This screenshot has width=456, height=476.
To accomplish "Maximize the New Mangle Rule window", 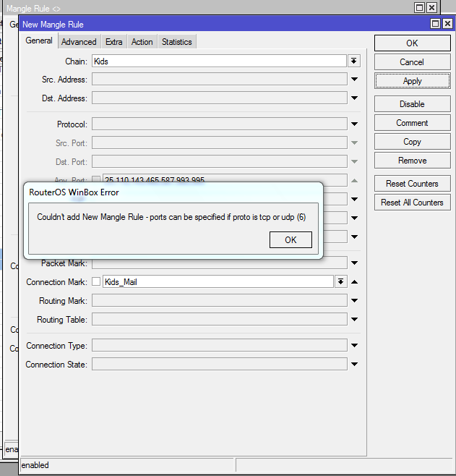I will tap(435, 23).
